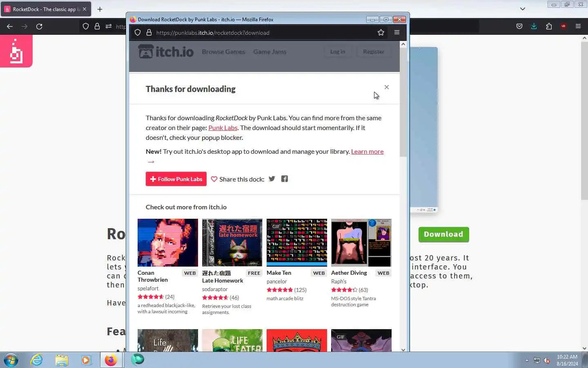Click the network tray icon
The image size is (588, 368).
tap(537, 360)
